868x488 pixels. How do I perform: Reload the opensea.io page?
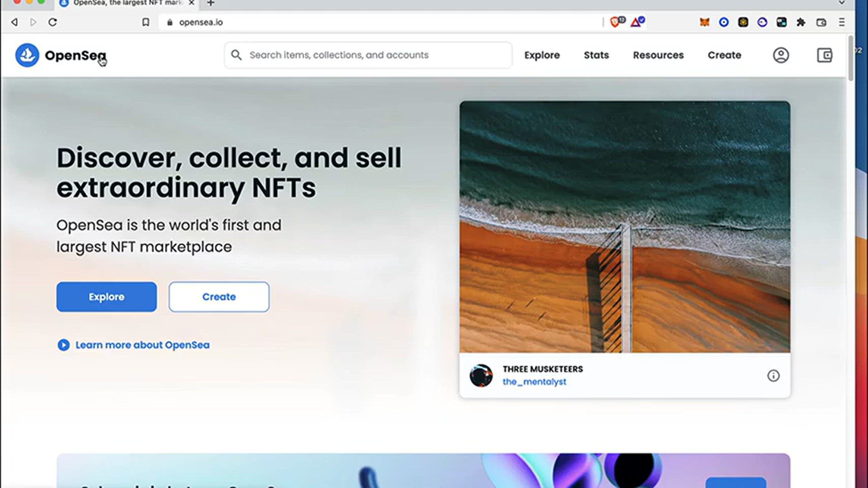pyautogui.click(x=52, y=22)
